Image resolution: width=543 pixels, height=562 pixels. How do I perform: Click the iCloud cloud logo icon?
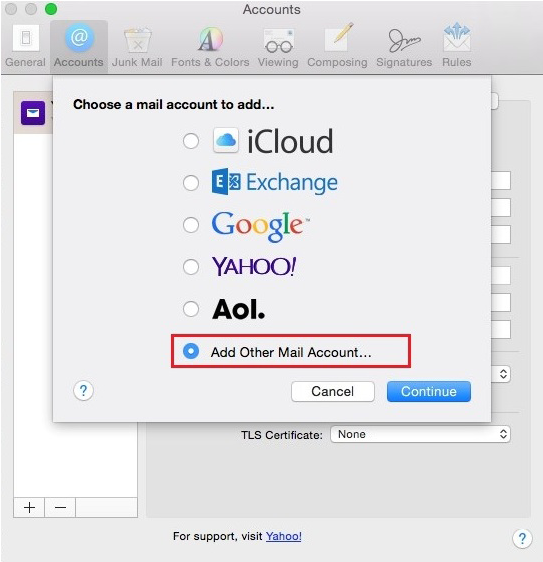[x=225, y=140]
